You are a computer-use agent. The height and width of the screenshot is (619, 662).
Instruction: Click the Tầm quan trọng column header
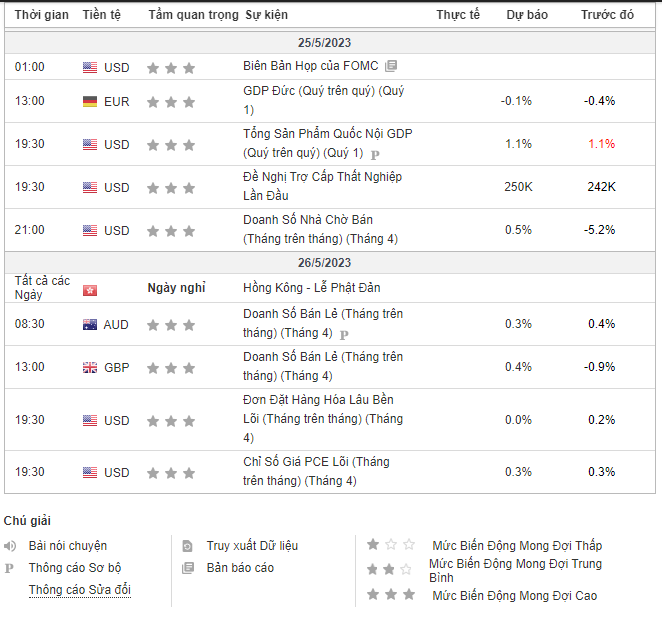pos(193,15)
